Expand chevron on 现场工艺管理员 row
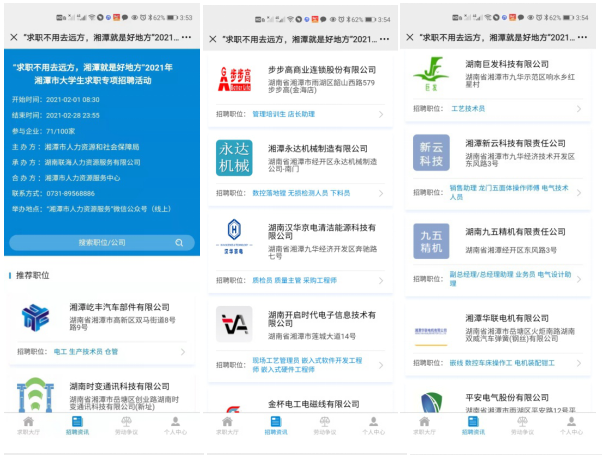The image size is (602, 455). pyautogui.click(x=381, y=365)
